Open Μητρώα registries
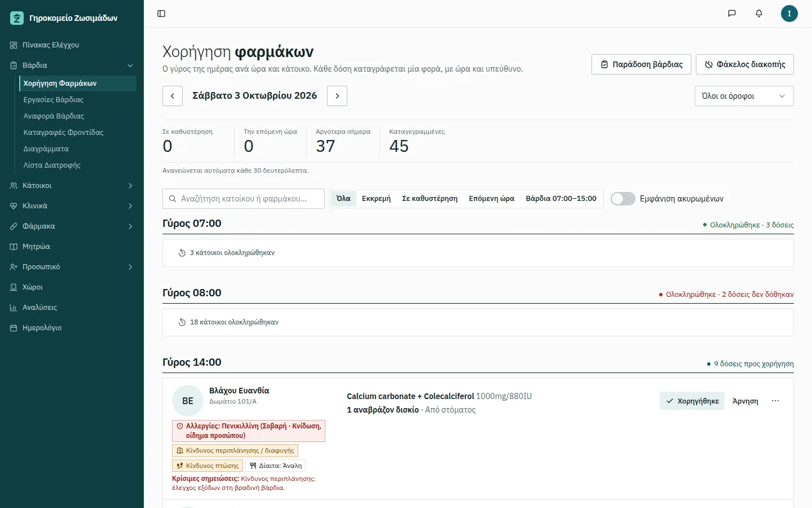Screen dimensions: 812x508 click(x=72, y=247)
